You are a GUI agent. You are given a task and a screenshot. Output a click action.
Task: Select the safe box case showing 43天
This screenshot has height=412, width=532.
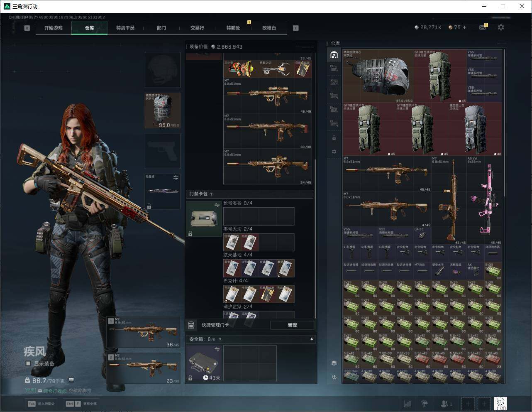[204, 363]
